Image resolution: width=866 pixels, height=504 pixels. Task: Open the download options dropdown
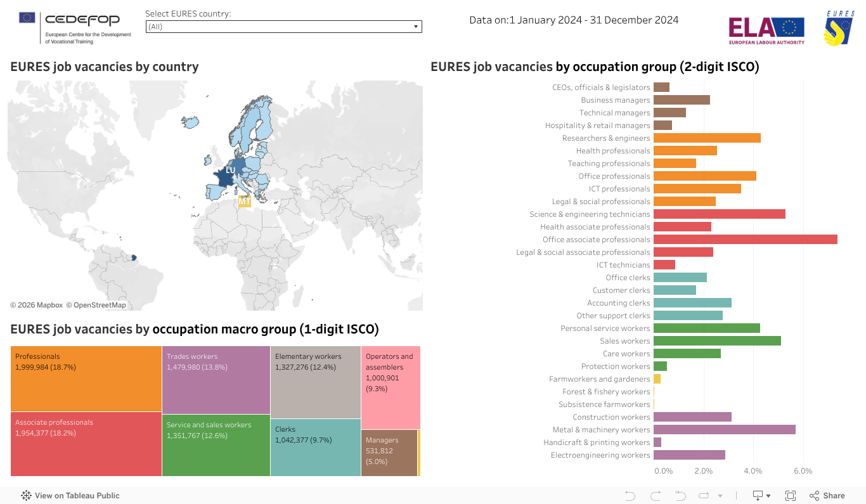[761, 496]
